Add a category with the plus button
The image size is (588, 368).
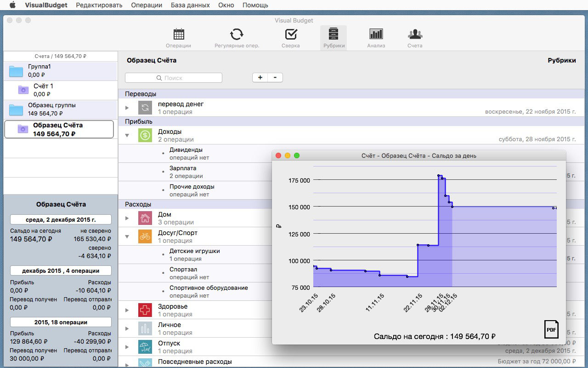pyautogui.click(x=260, y=78)
